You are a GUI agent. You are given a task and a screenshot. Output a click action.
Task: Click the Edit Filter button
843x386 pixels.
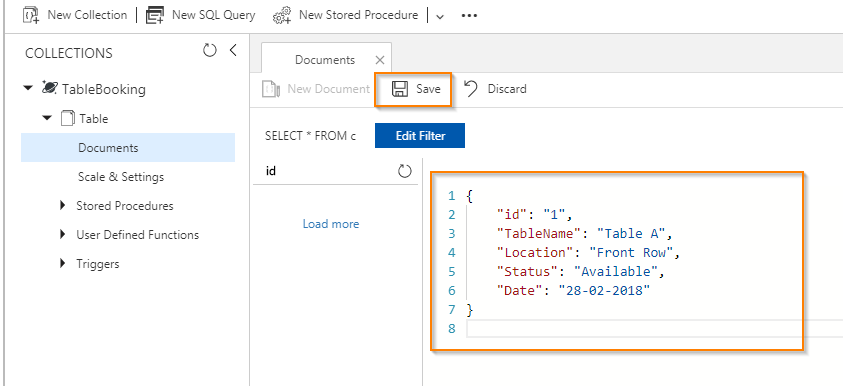click(420, 135)
